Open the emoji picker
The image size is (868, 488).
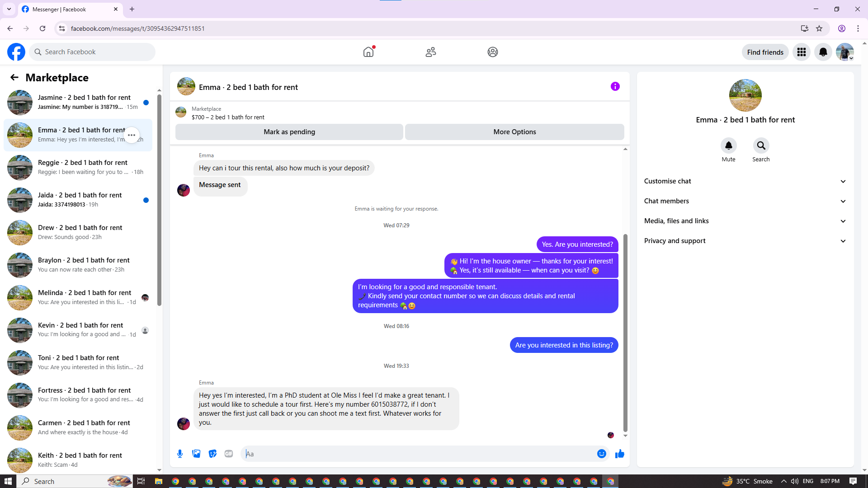(602, 454)
